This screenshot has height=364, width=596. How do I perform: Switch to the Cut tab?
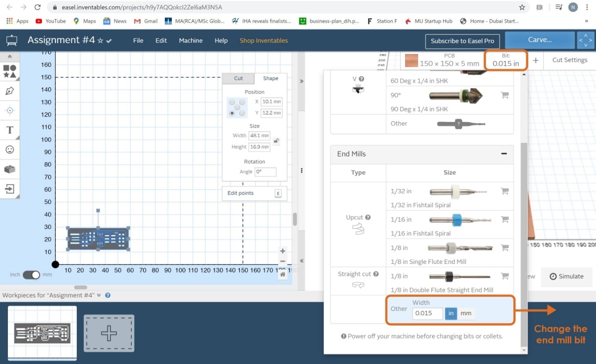(238, 78)
